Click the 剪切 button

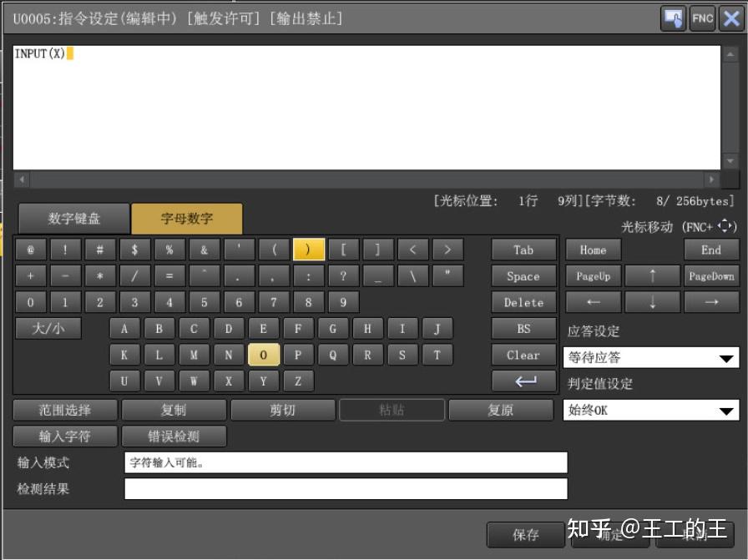point(283,410)
